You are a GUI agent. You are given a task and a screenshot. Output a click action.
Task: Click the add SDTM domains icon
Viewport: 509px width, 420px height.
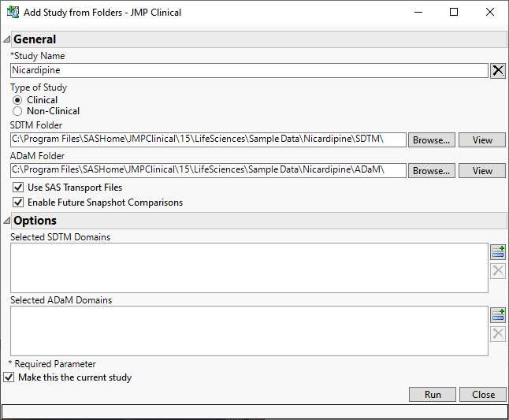498,252
